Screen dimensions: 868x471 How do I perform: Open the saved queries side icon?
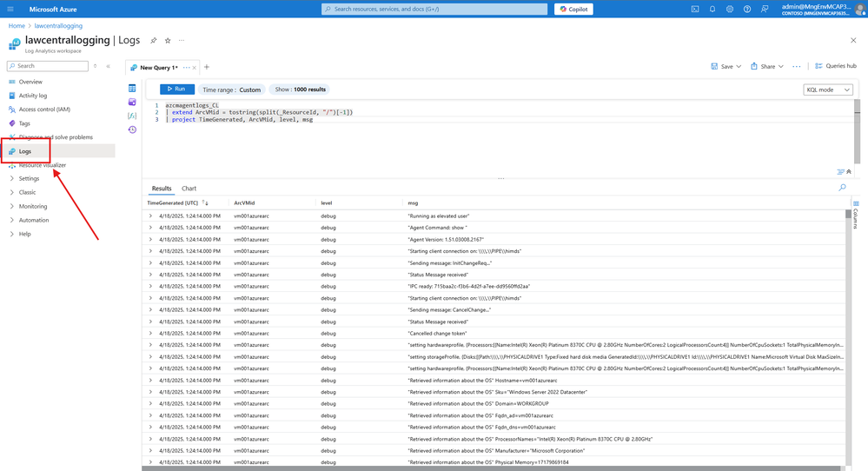(x=132, y=102)
